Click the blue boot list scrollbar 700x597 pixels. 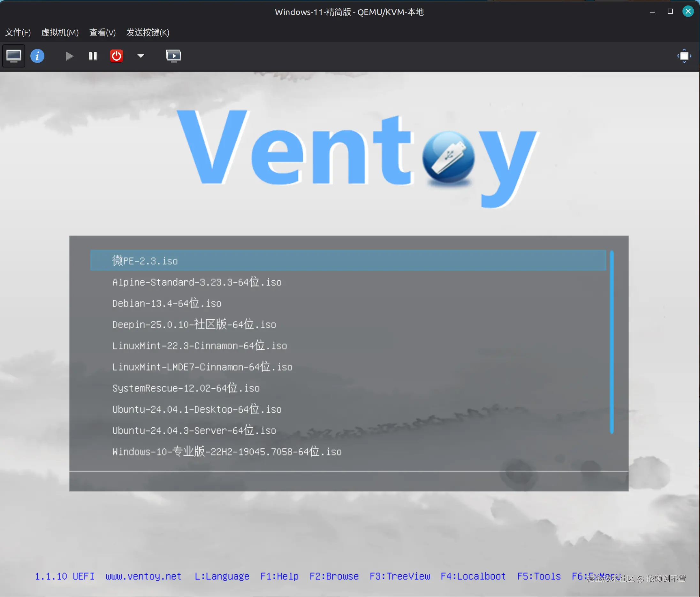pyautogui.click(x=612, y=341)
